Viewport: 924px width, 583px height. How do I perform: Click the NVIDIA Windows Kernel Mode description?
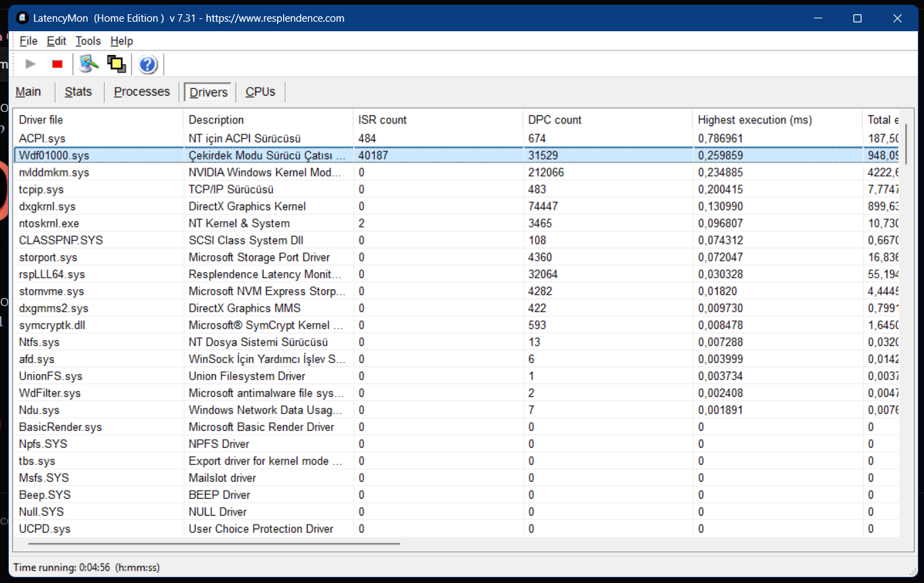(x=265, y=172)
